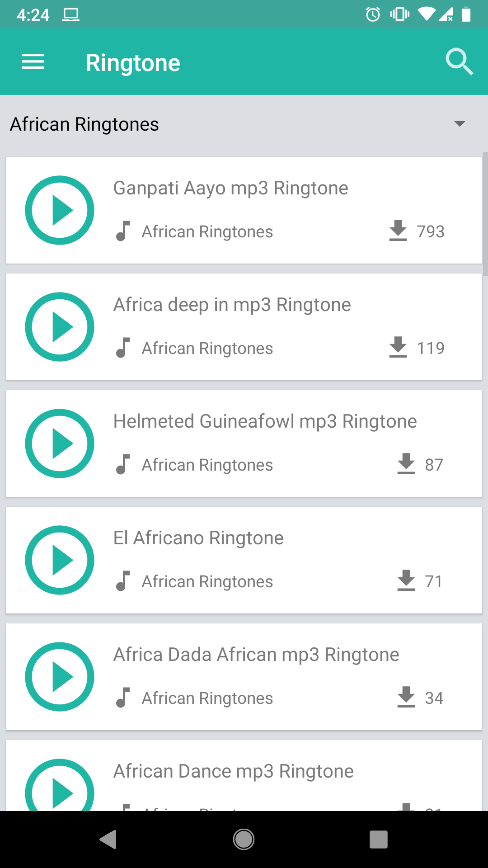488x868 pixels.
Task: Tap the Android back navigation button
Action: 108,840
